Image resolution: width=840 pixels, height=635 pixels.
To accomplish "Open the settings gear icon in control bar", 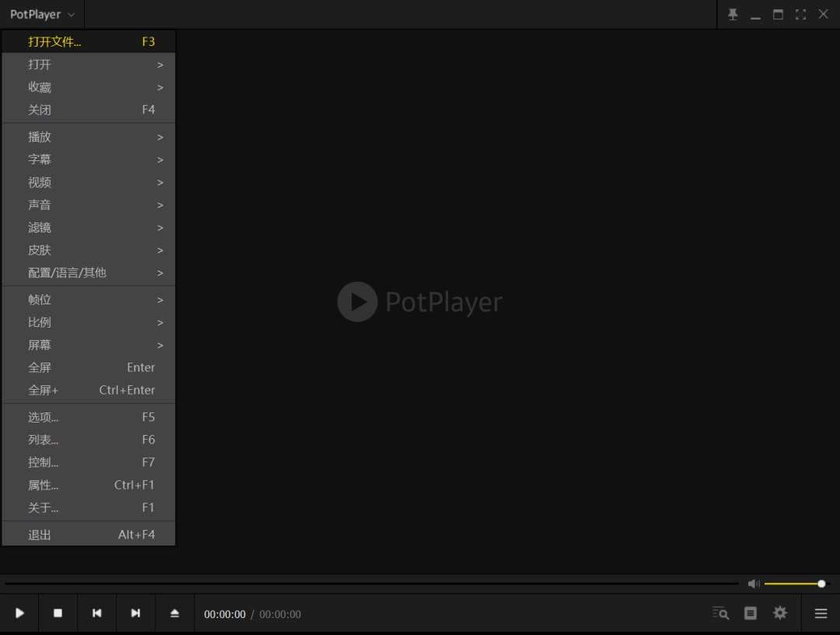I will (x=780, y=613).
